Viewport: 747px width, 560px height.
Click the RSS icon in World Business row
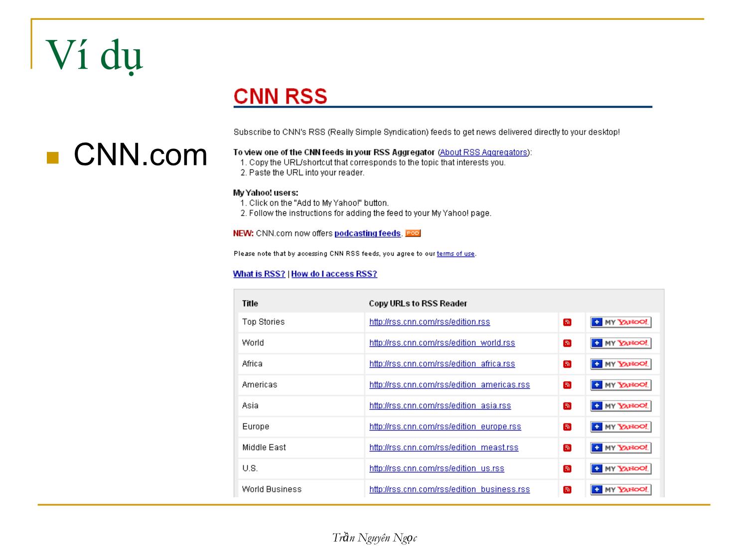[x=567, y=490]
